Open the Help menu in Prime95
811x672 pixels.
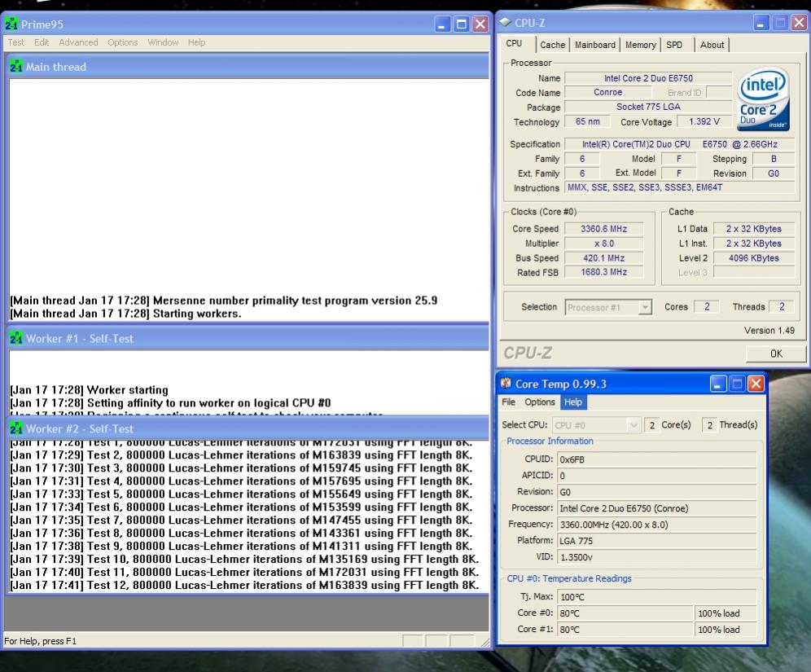(x=196, y=42)
